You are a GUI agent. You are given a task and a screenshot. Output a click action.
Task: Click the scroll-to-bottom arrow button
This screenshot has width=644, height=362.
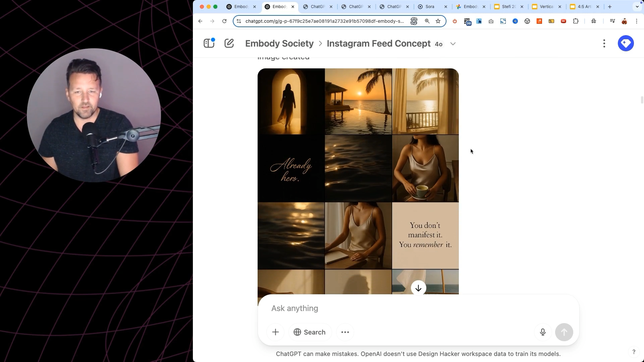[418, 288]
